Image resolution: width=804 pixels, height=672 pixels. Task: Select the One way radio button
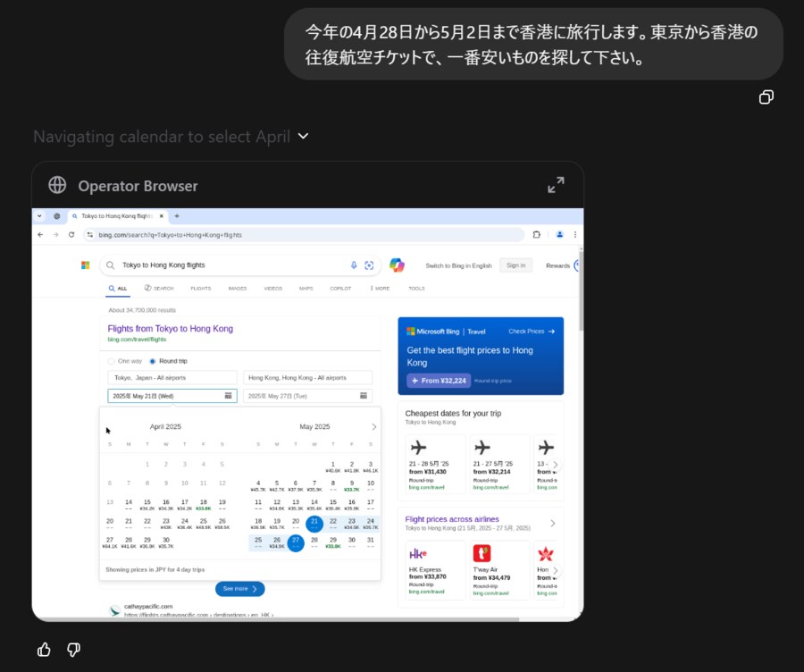pyautogui.click(x=112, y=361)
